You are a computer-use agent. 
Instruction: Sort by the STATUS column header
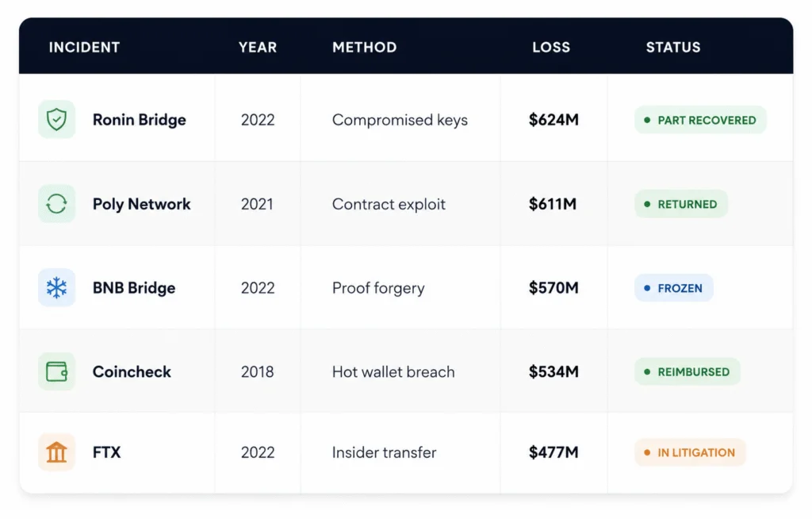[673, 47]
